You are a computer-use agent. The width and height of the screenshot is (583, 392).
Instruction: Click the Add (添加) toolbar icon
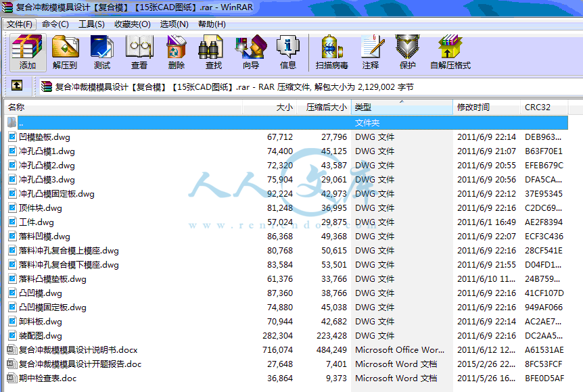pos(28,52)
